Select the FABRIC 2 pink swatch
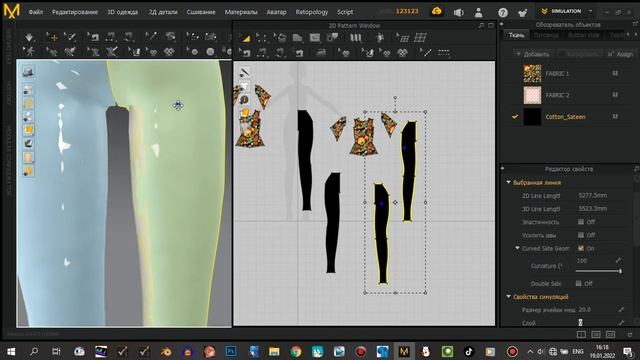The width and height of the screenshot is (640, 360). pos(532,95)
